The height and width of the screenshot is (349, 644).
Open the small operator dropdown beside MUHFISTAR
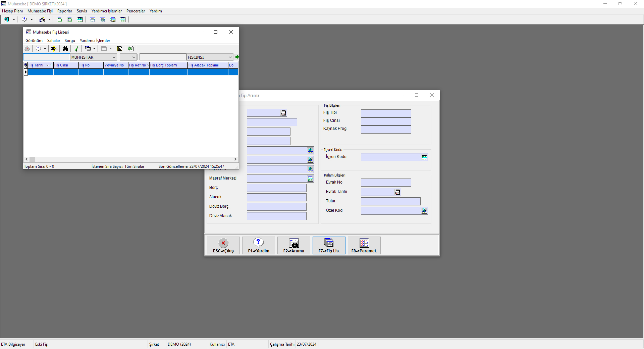click(133, 57)
